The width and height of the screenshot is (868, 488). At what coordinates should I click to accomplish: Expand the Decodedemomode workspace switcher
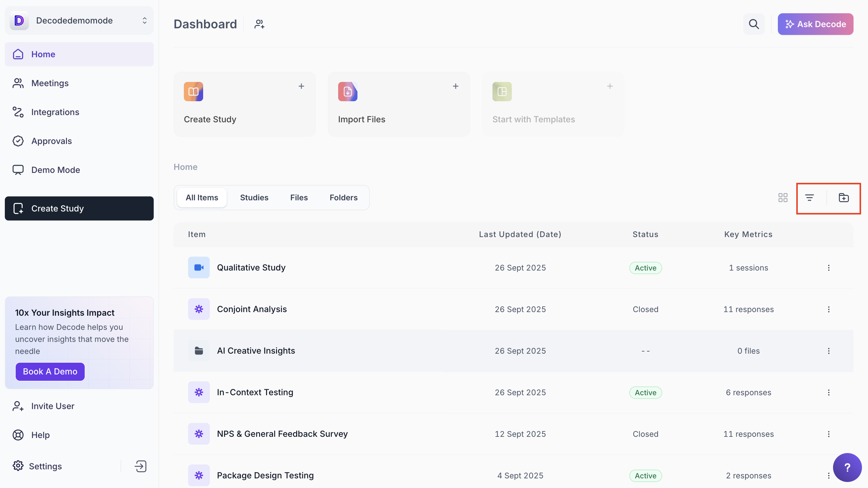(145, 20)
